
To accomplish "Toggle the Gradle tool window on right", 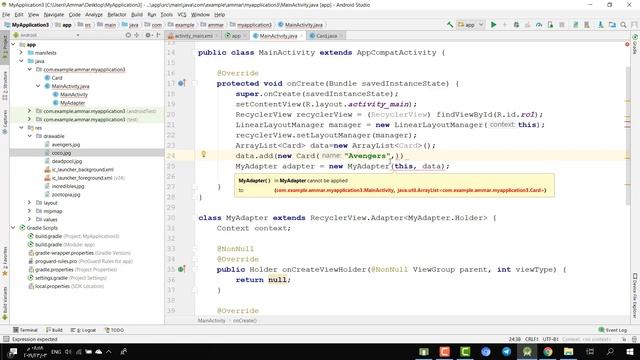I will [635, 44].
